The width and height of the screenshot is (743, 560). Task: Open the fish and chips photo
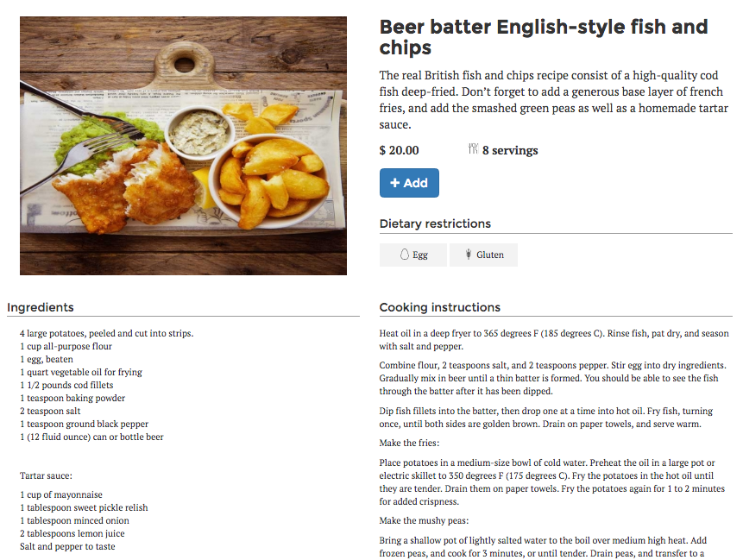[x=183, y=146]
